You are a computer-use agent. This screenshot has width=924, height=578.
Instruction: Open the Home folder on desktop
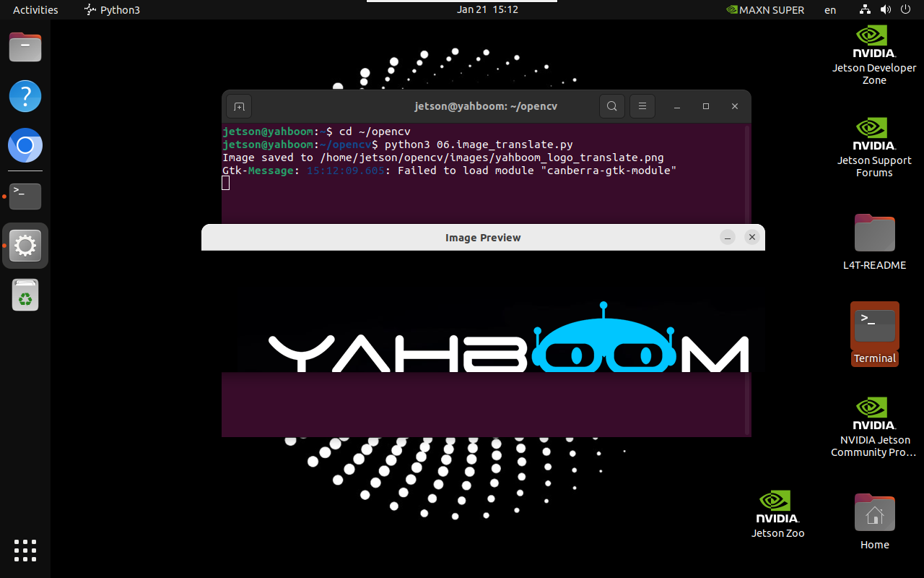pyautogui.click(x=874, y=522)
